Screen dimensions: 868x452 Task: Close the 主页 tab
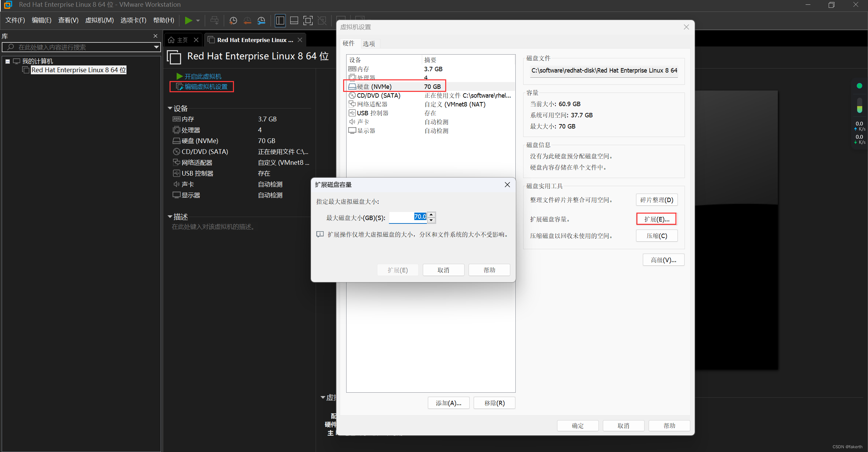[196, 40]
